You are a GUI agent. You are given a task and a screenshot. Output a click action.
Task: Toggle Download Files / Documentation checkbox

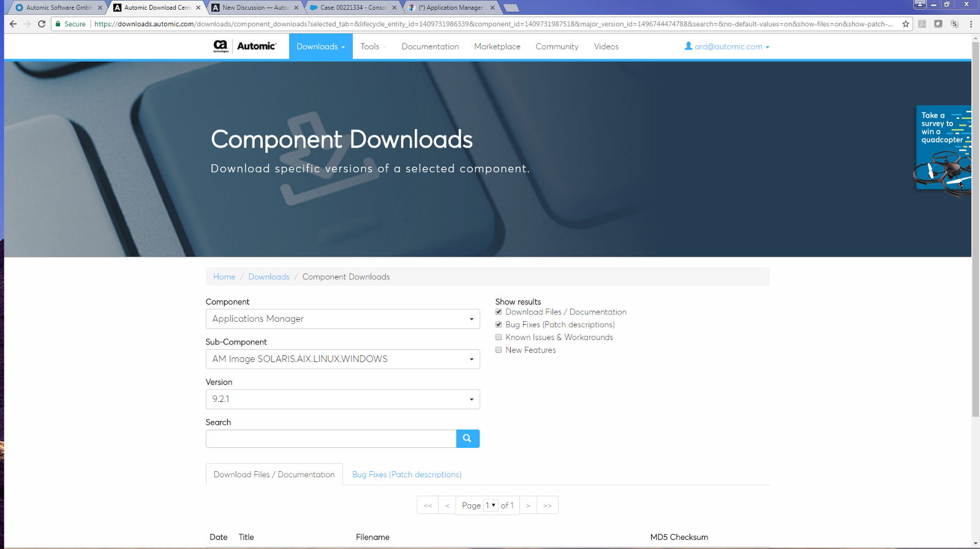pyautogui.click(x=499, y=312)
